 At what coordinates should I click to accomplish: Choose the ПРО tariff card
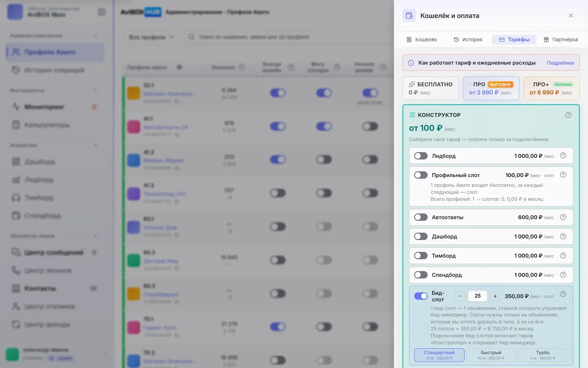491,88
